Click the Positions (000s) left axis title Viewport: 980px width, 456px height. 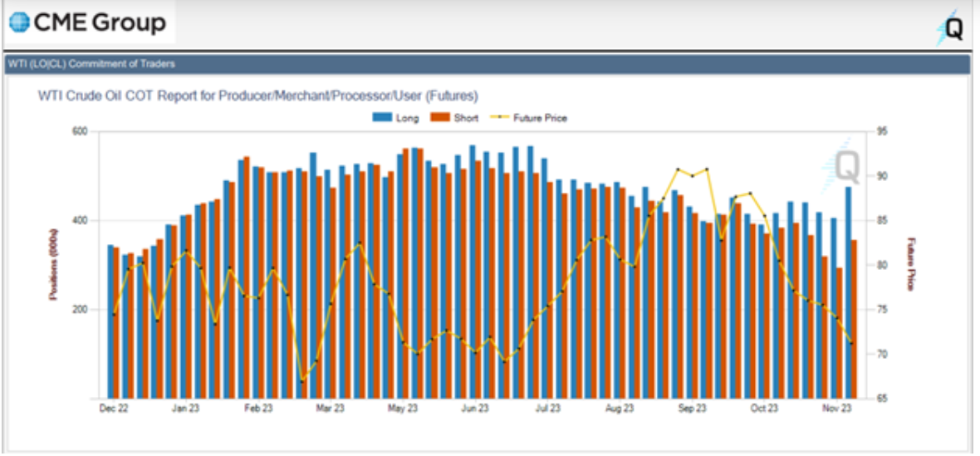tap(53, 266)
